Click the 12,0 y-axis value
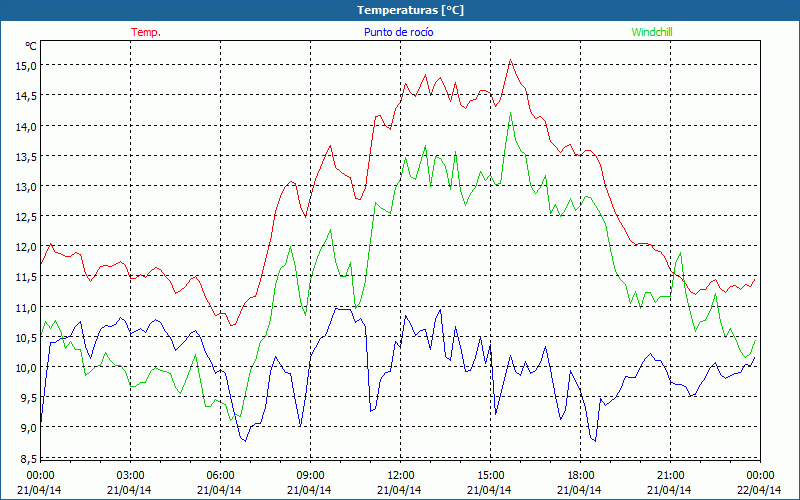Viewport: 800px width, 500px height. tap(26, 246)
